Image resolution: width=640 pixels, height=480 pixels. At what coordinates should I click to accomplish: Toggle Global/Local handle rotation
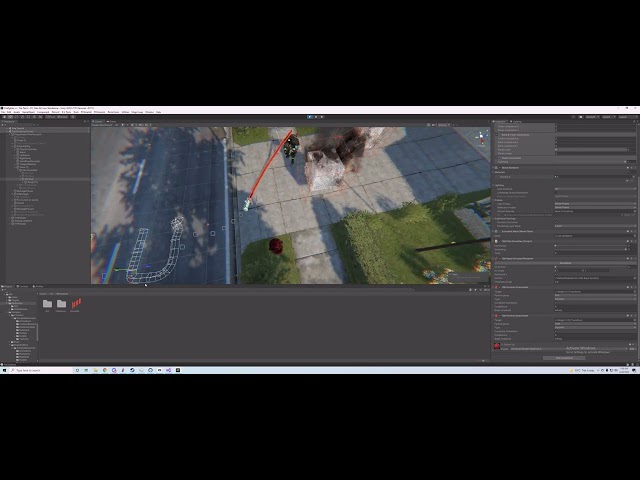click(x=62, y=117)
